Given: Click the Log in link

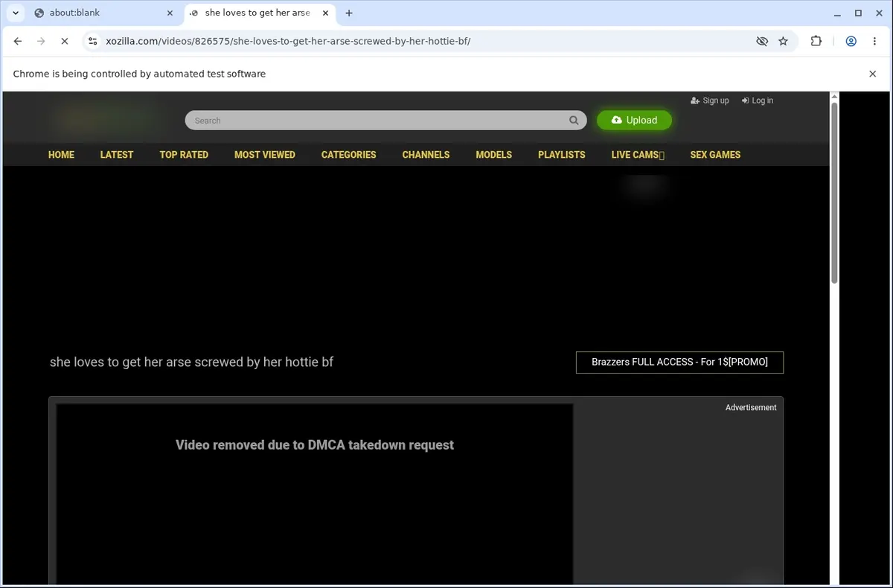Looking at the screenshot, I should [758, 100].
